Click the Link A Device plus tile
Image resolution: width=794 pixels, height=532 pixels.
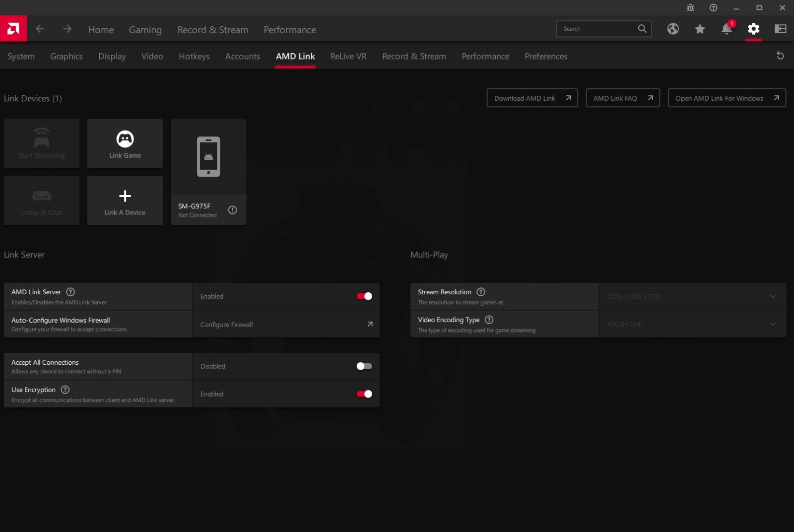[x=125, y=200]
